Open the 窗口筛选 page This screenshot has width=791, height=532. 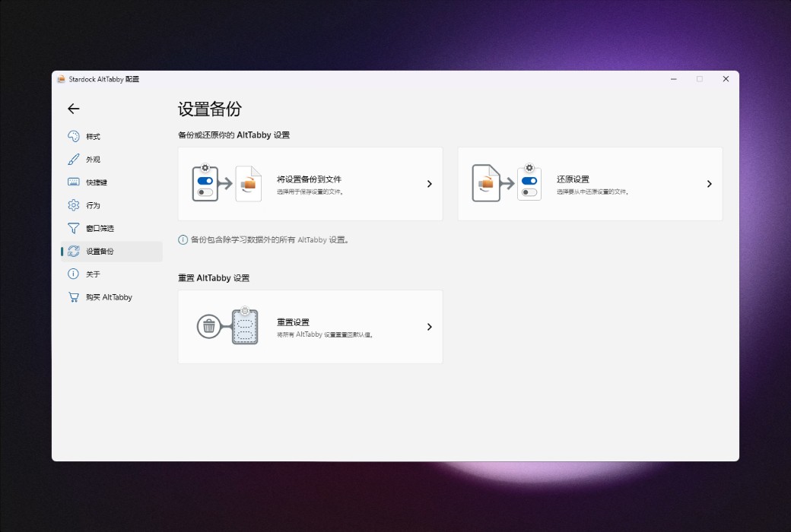pyautogui.click(x=112, y=229)
